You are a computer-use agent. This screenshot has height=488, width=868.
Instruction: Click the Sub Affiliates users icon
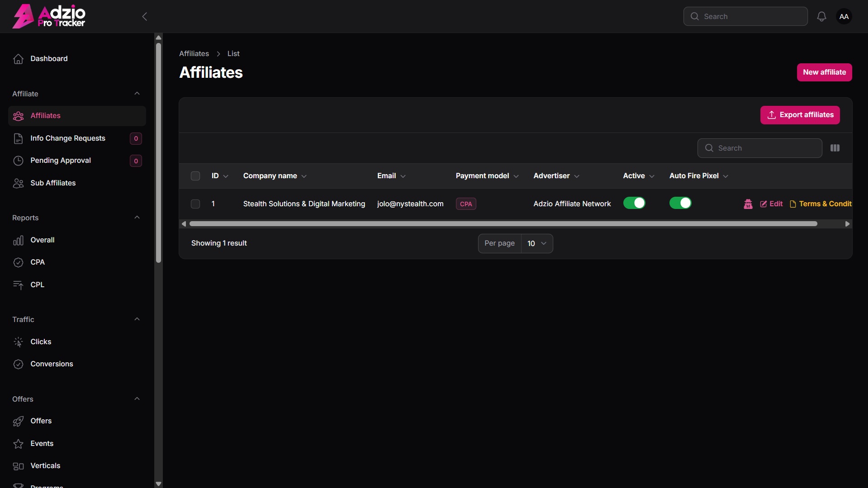(x=18, y=183)
